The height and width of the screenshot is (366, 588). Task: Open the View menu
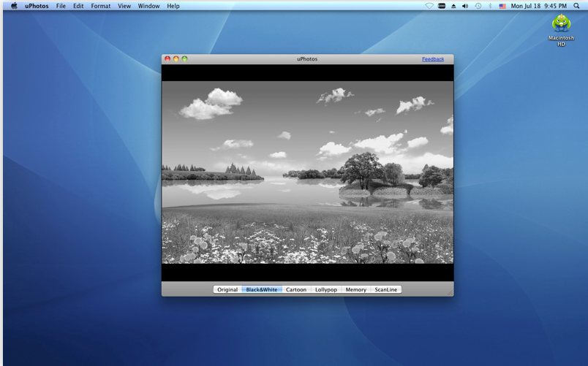pos(124,6)
